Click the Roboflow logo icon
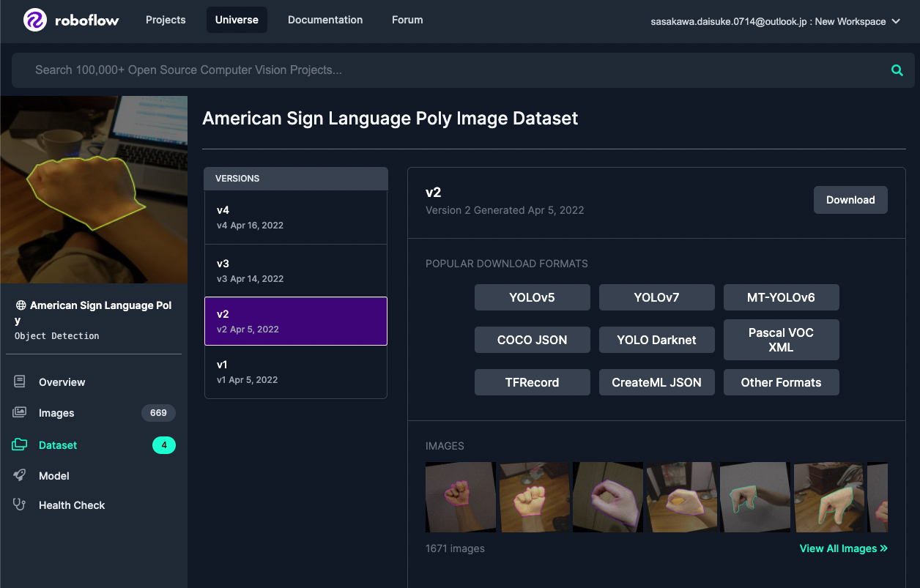This screenshot has width=920, height=588. coord(34,21)
